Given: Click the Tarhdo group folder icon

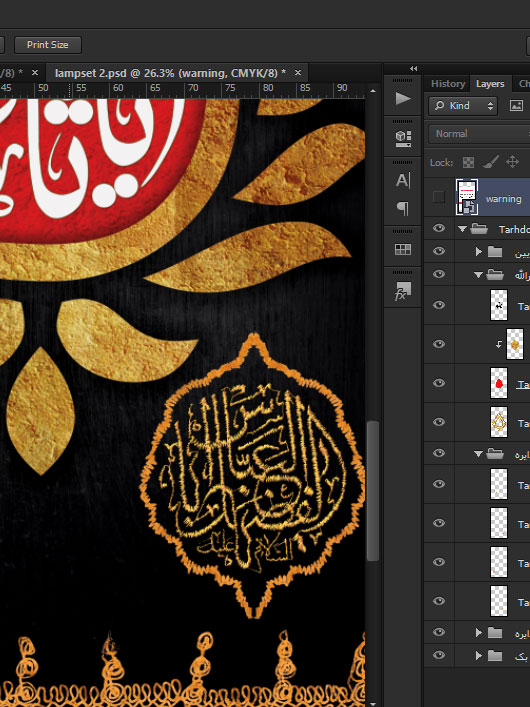Looking at the screenshot, I should (x=480, y=229).
